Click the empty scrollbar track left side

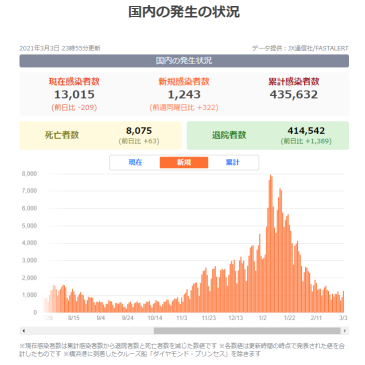[x=90, y=331]
